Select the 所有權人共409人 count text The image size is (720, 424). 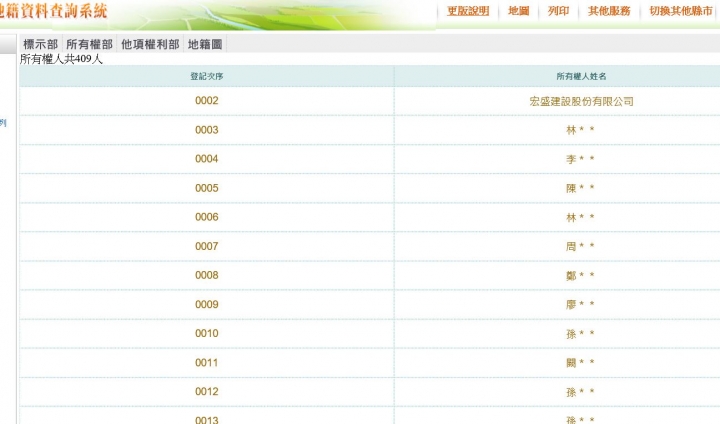pyautogui.click(x=61, y=59)
